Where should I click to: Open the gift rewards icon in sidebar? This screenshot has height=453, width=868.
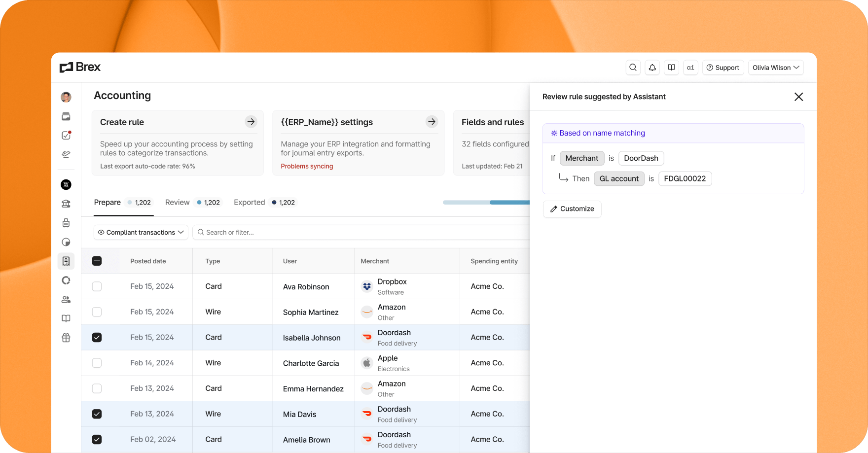pyautogui.click(x=66, y=338)
